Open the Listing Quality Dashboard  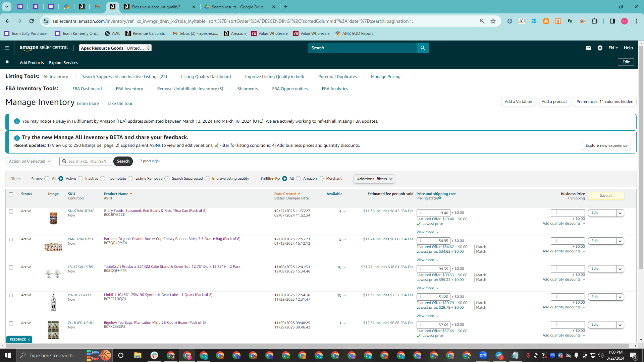[206, 77]
